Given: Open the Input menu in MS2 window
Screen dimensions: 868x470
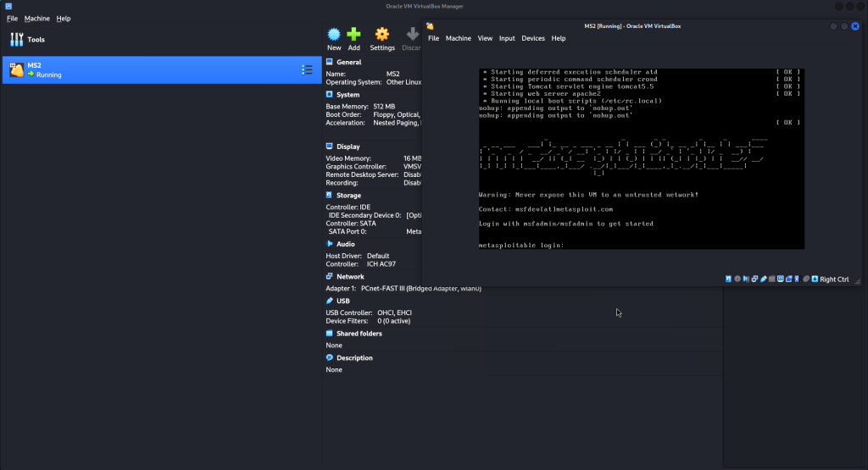Looking at the screenshot, I should [x=507, y=38].
